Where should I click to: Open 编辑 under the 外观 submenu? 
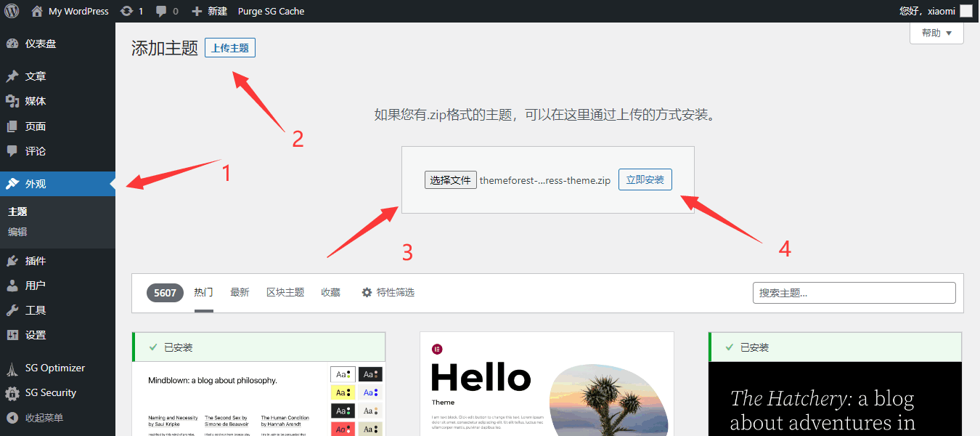point(17,232)
